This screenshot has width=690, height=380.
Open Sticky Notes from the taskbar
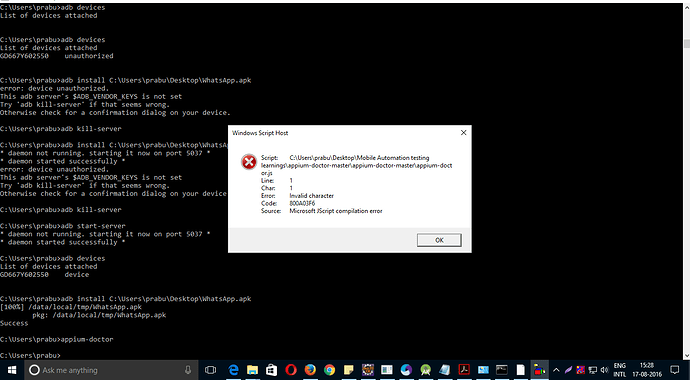point(349,370)
